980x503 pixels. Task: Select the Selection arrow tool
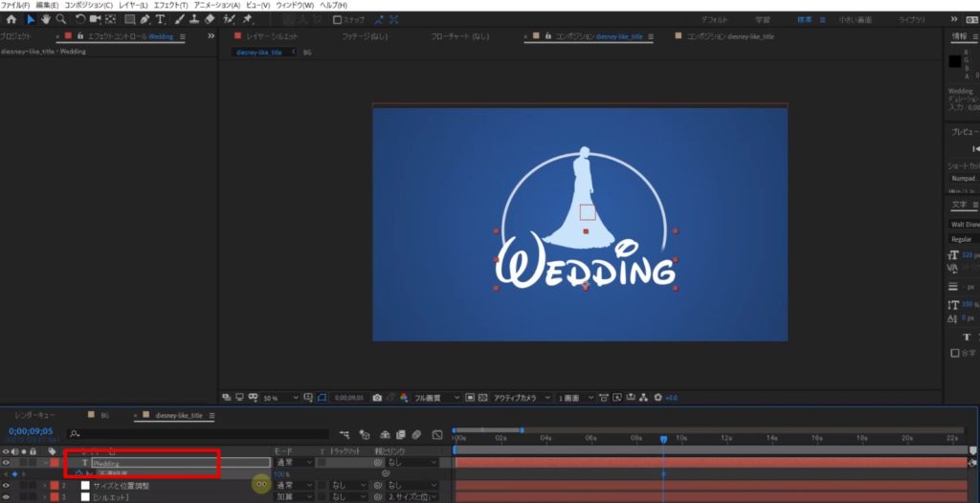[x=31, y=19]
